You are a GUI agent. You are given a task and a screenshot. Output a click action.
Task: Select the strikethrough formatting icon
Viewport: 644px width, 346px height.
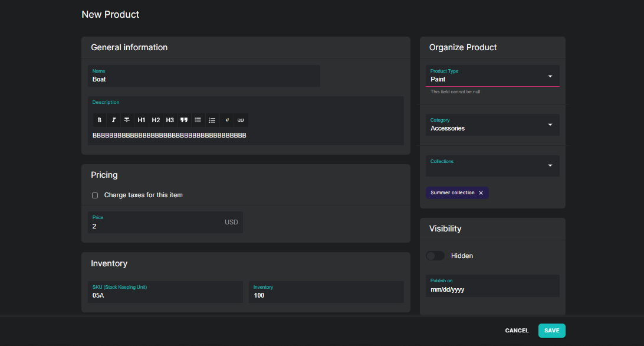(127, 120)
